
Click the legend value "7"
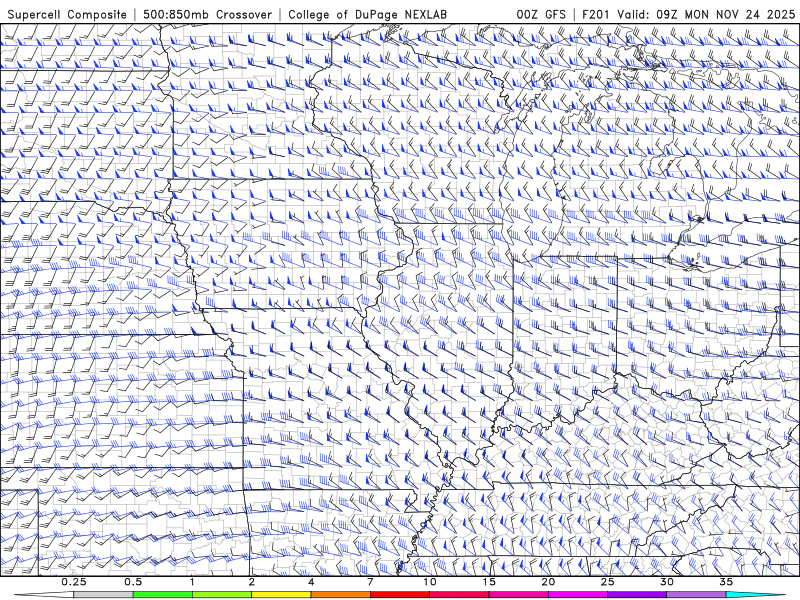[370, 582]
